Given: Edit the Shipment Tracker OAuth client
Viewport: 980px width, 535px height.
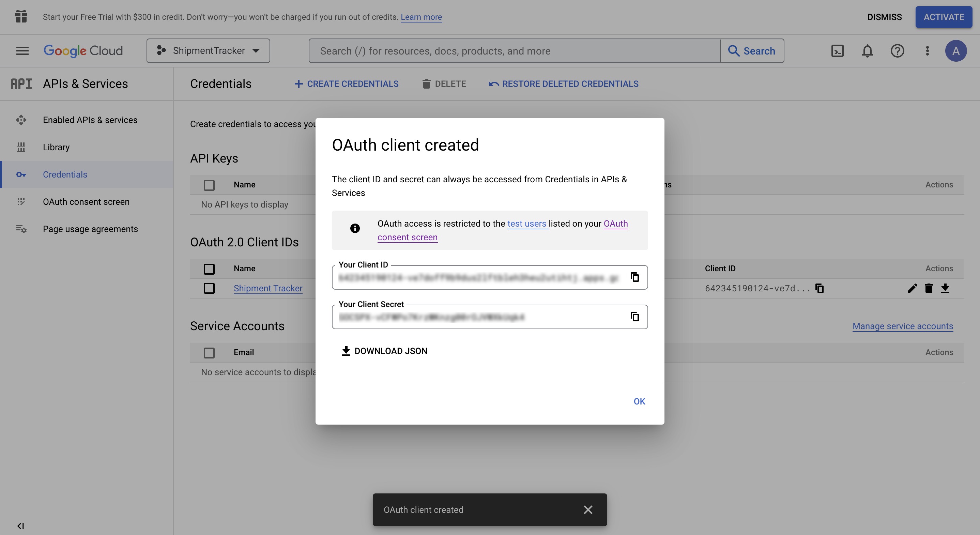Looking at the screenshot, I should pyautogui.click(x=912, y=288).
